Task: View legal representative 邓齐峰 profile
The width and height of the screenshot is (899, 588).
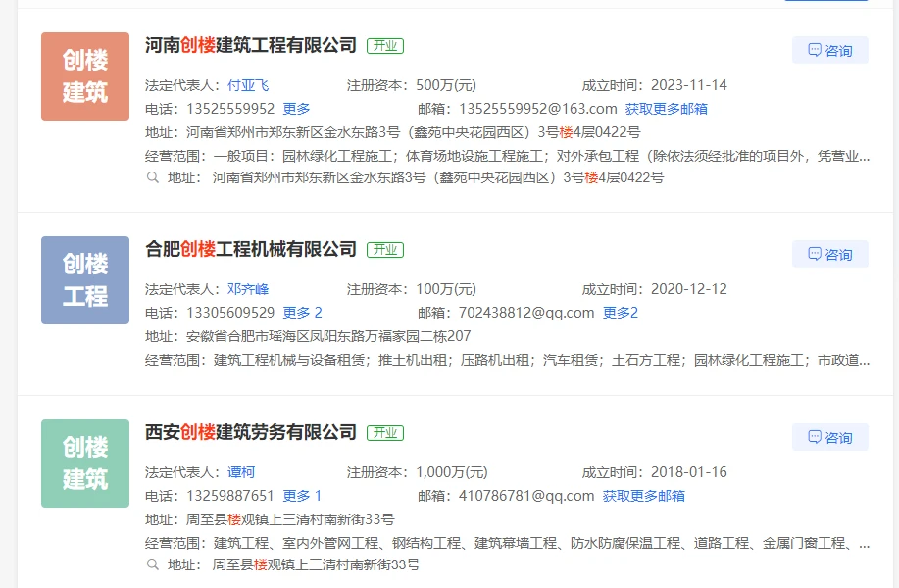Action: click(248, 289)
